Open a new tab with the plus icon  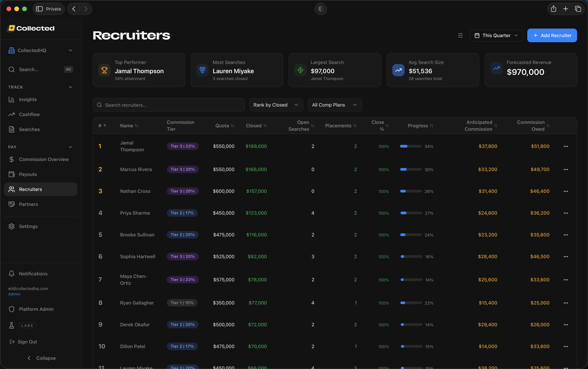[566, 9]
